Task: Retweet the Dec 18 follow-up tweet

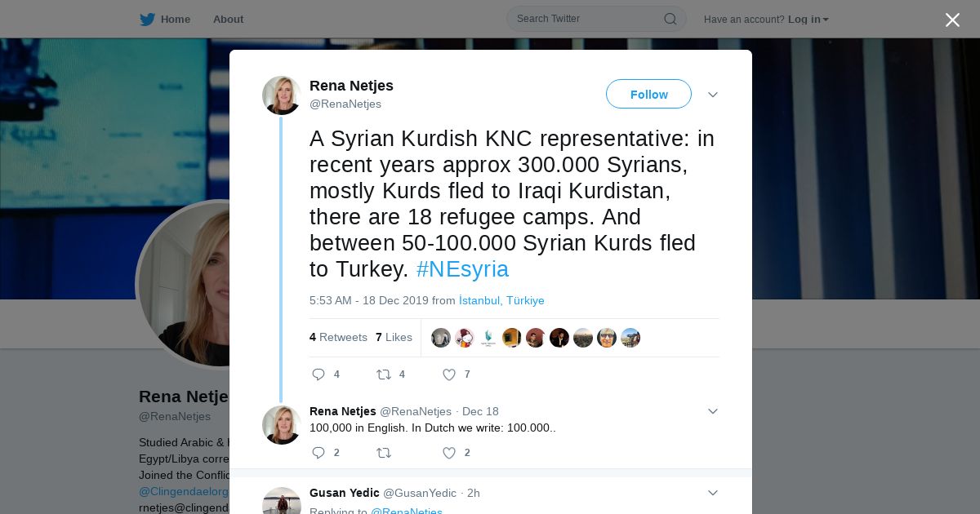Action: click(383, 453)
